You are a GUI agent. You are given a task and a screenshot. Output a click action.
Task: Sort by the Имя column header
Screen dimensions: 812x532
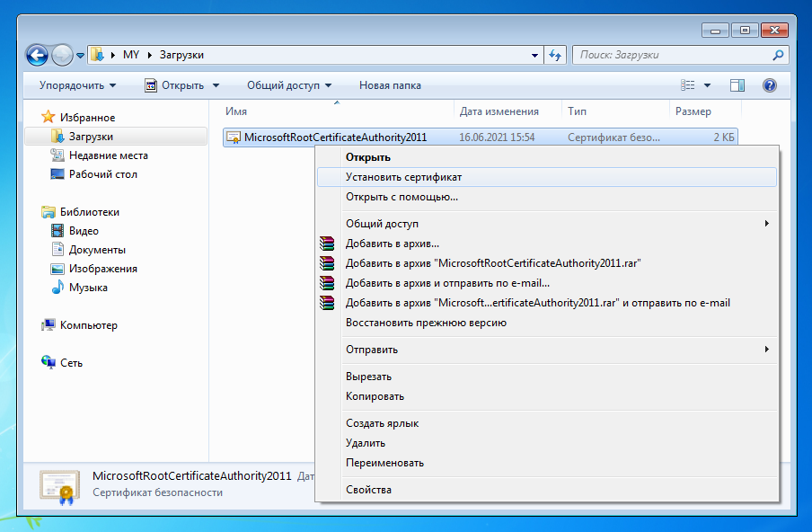coord(337,111)
